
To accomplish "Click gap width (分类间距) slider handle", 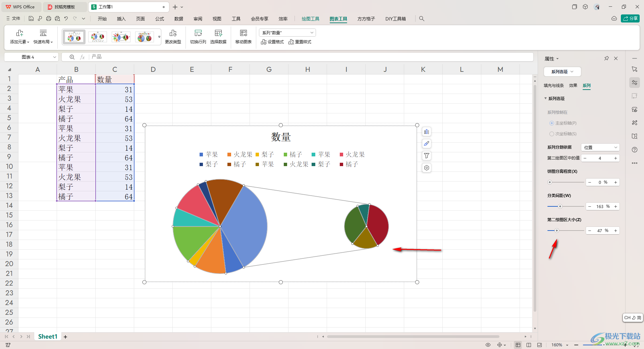I will coord(560,206).
